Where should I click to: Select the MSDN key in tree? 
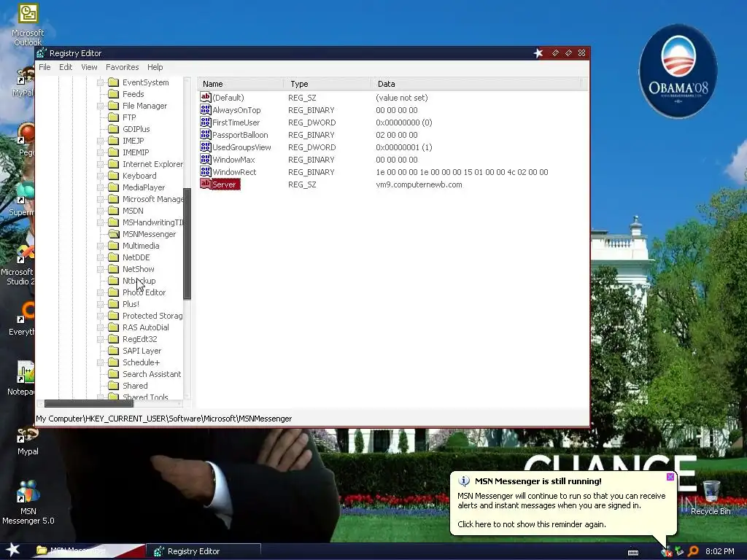133,211
